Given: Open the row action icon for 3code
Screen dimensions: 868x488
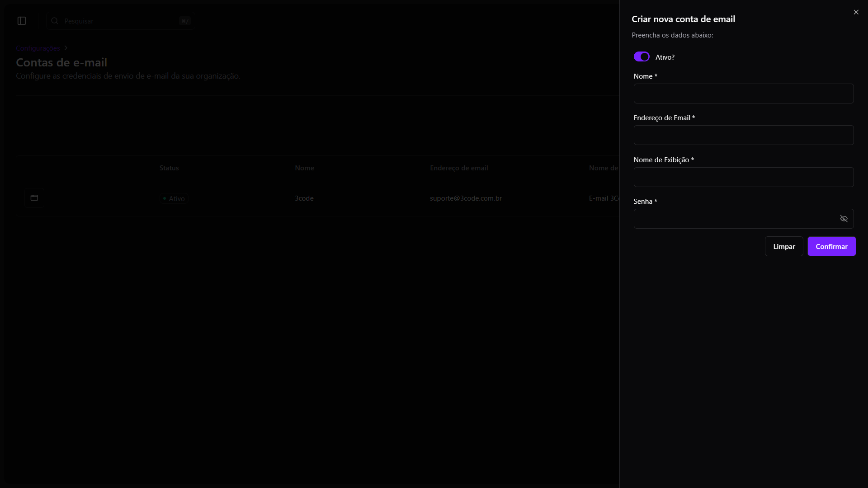Looking at the screenshot, I should [x=34, y=198].
